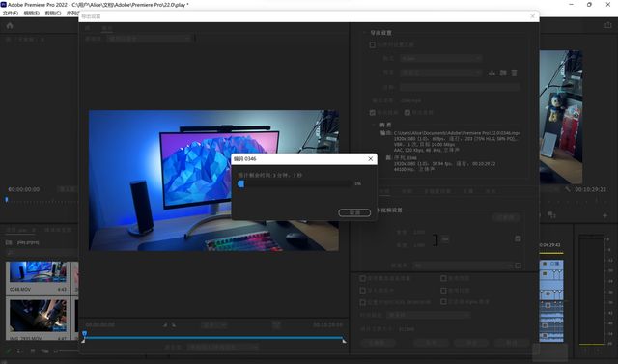Viewport: 618px width, 364px height.
Task: Collapse the export settings section
Action: coord(365,33)
